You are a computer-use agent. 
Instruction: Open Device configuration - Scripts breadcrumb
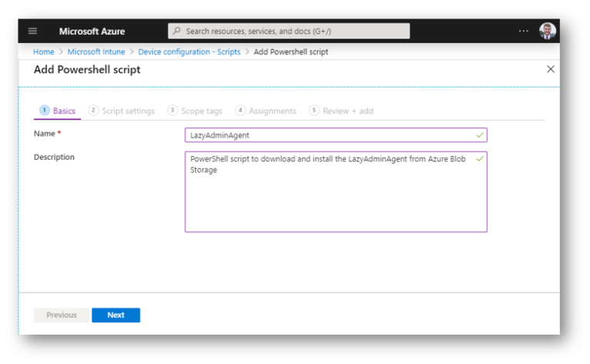click(189, 52)
